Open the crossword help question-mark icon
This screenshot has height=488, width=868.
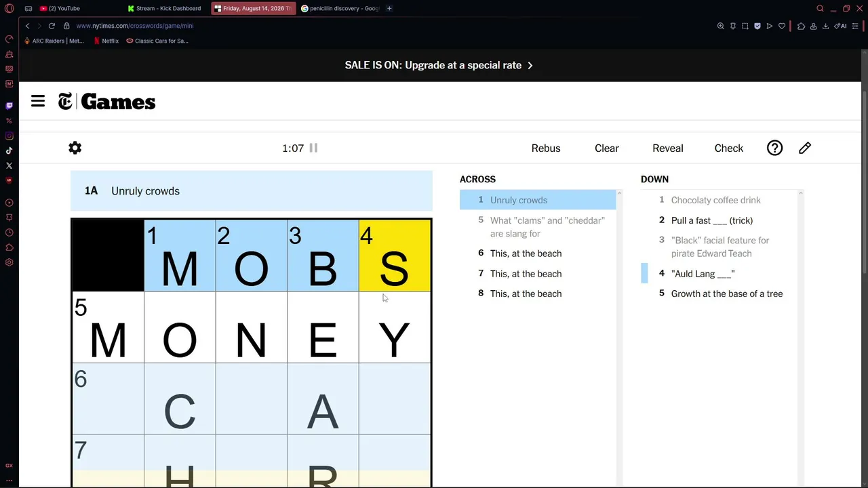[774, 148]
